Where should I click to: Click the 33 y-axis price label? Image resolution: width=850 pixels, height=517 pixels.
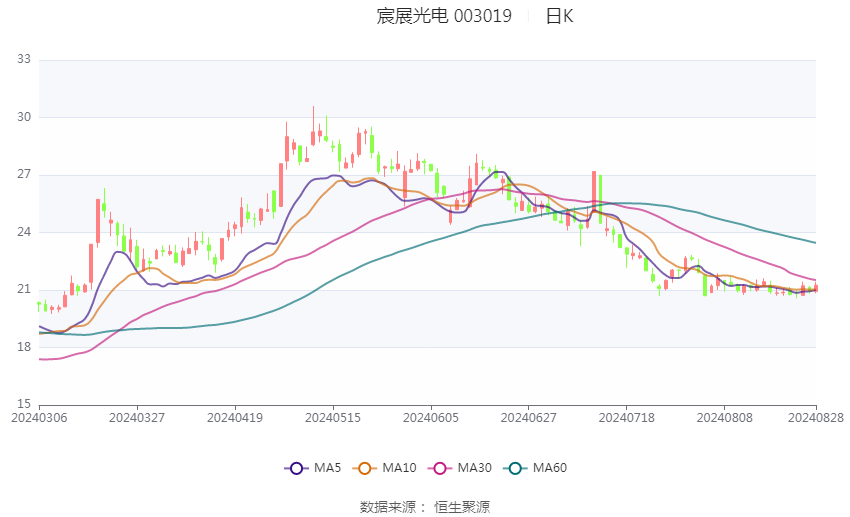point(24,59)
